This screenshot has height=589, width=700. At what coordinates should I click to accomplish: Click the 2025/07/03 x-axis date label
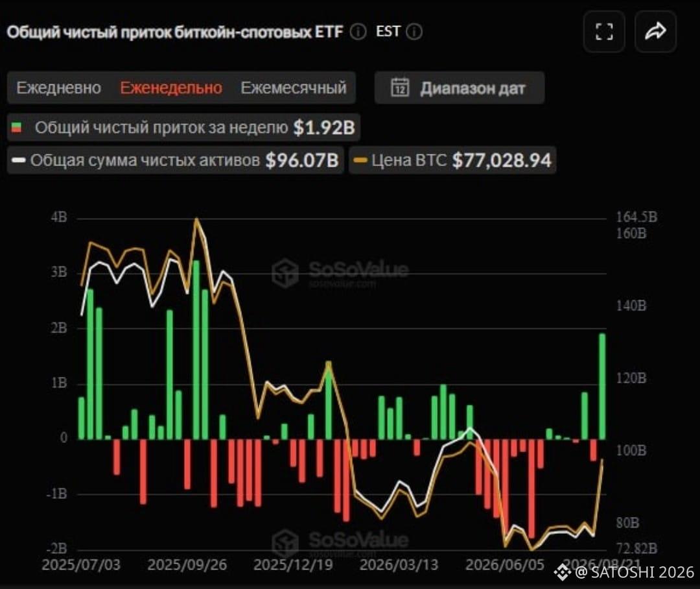[x=81, y=565]
